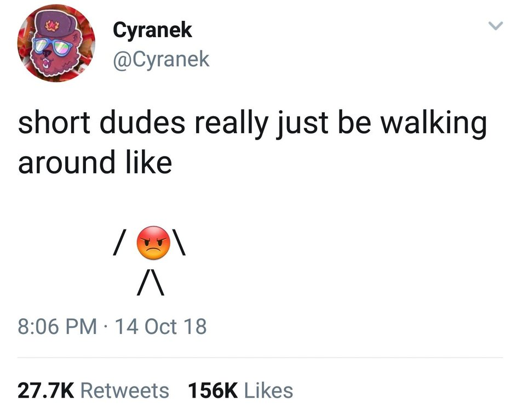The image size is (511, 420).
Task: Click the word 'Likes' label
Action: point(268,390)
